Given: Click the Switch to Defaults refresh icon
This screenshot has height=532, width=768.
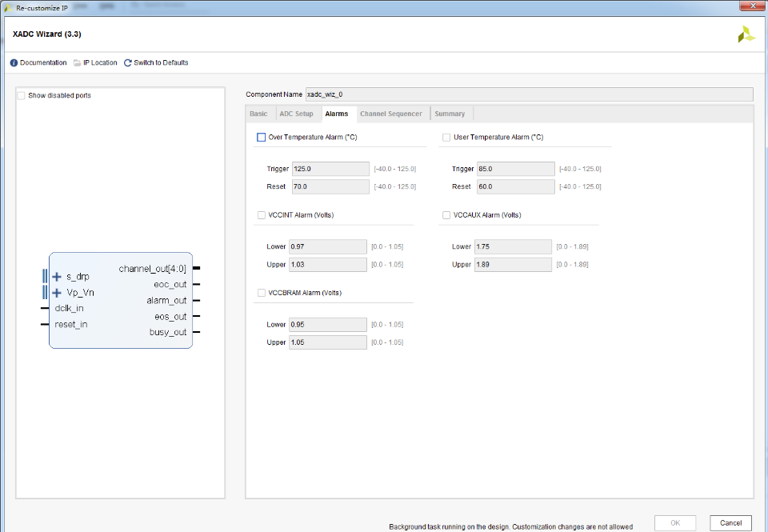Looking at the screenshot, I should (127, 62).
